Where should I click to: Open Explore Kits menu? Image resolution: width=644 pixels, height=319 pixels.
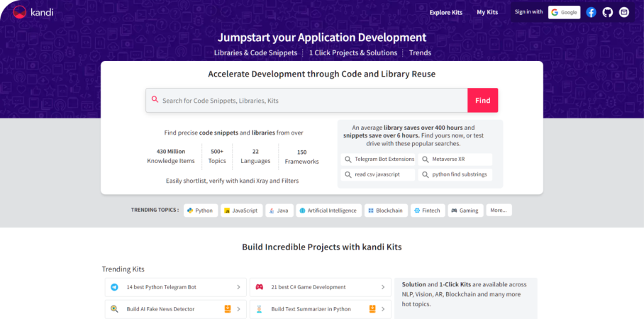point(445,12)
